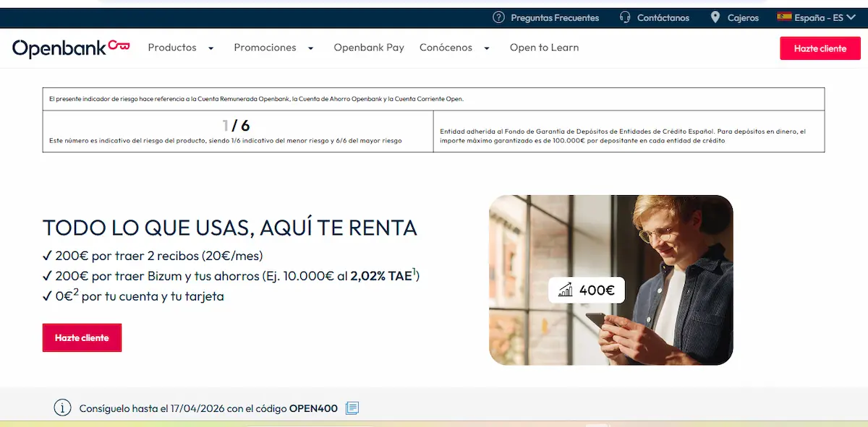Open the Contáctanos link
Image resolution: width=868 pixels, height=427 pixels.
coord(663,17)
